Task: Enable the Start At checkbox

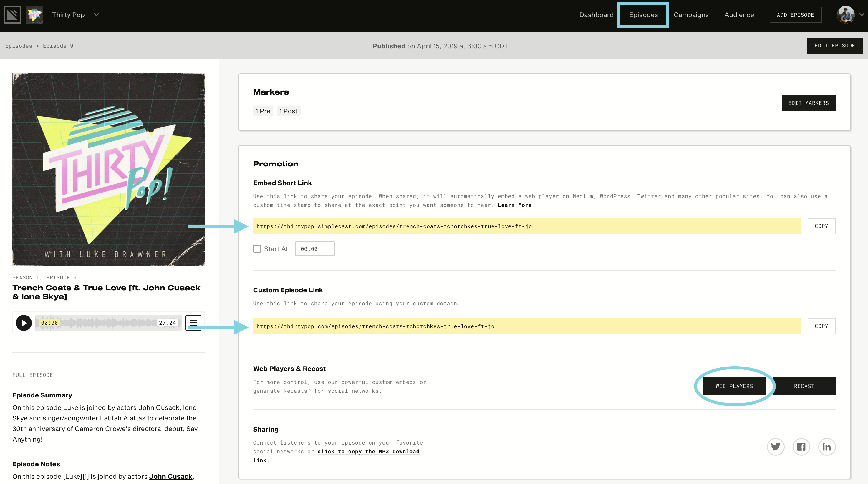Action: [x=257, y=248]
